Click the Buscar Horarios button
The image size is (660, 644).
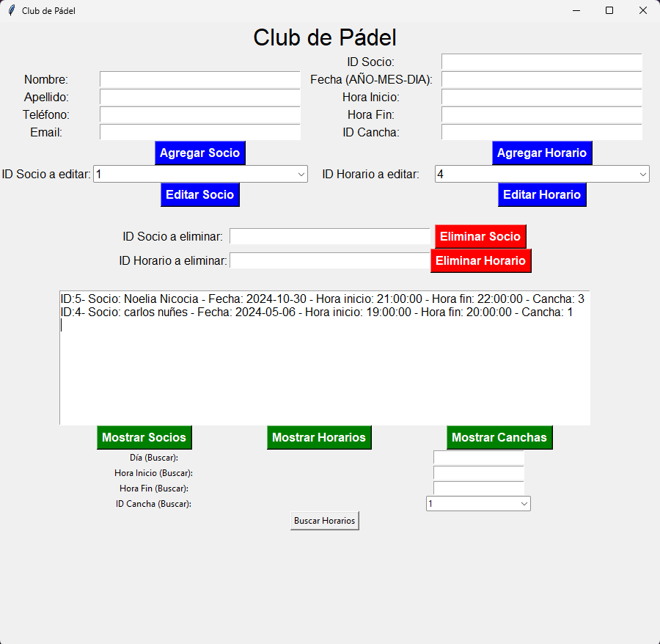click(x=324, y=520)
